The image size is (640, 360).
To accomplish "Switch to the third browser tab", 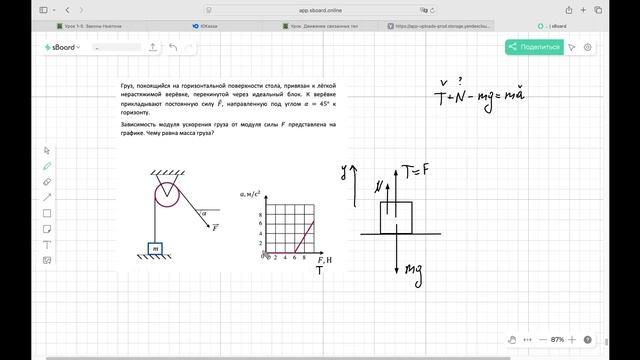I will pos(320,26).
